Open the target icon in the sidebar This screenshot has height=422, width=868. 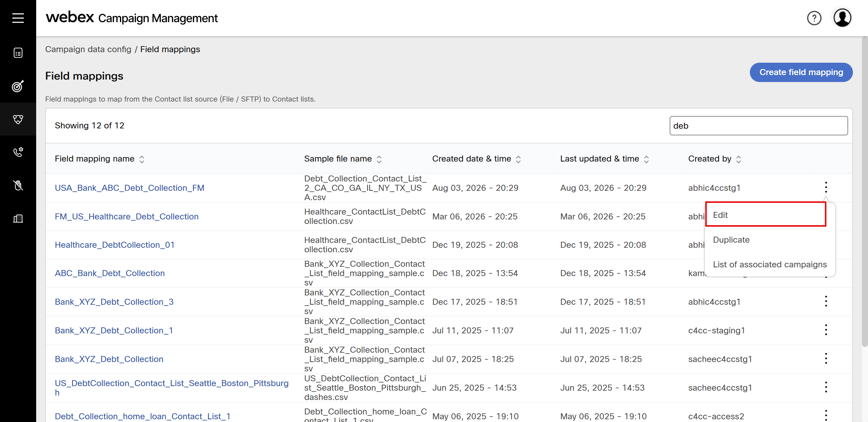point(18,86)
